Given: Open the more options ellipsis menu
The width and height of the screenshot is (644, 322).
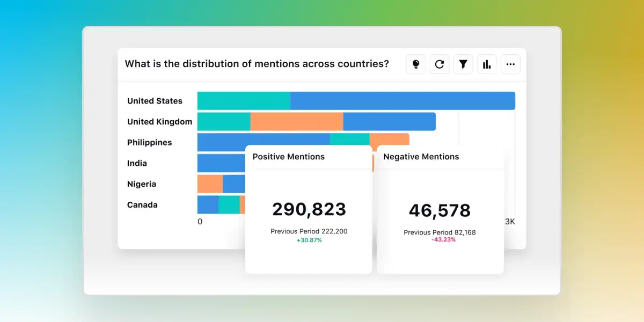Looking at the screenshot, I should (510, 64).
